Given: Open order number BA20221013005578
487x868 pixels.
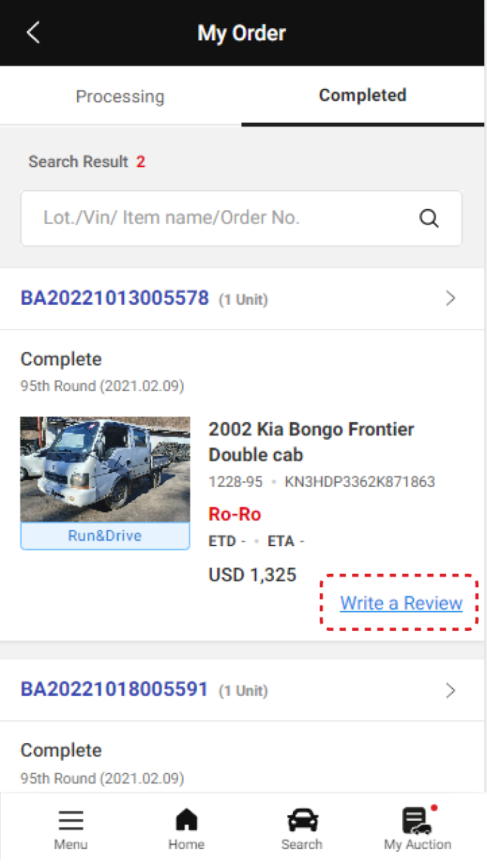Looking at the screenshot, I should point(115,298).
